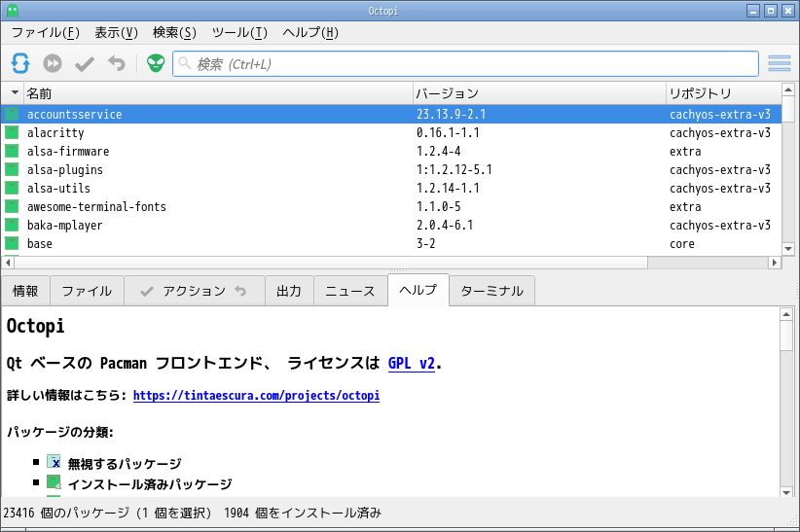
Task: Select the awesome-terminal-fonts package row
Action: (x=391, y=206)
